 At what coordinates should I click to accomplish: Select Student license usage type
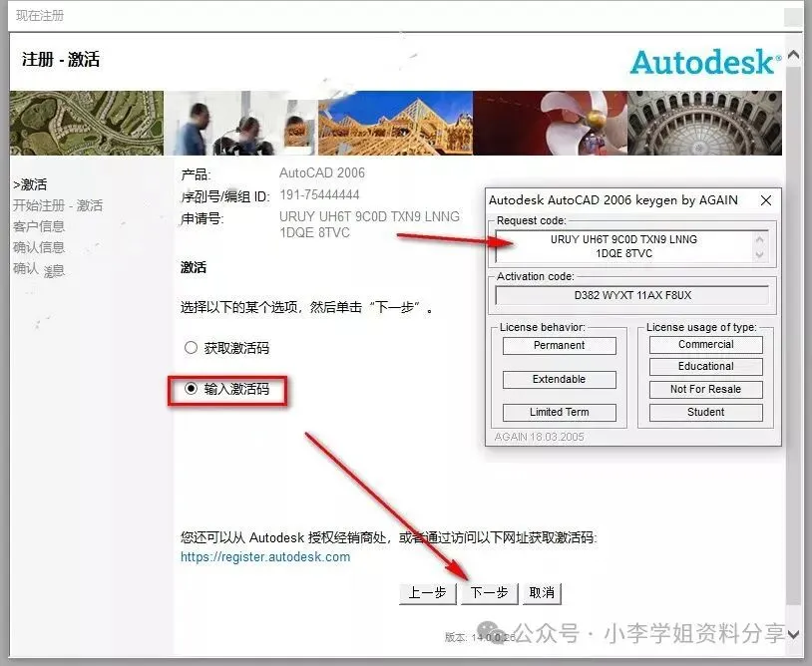tap(706, 413)
